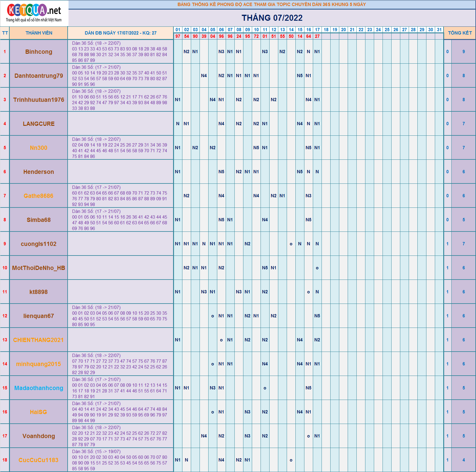Viewport: 476px width, 472px height.
Task: Click the KETQUA.net logo
Action: click(34, 13)
